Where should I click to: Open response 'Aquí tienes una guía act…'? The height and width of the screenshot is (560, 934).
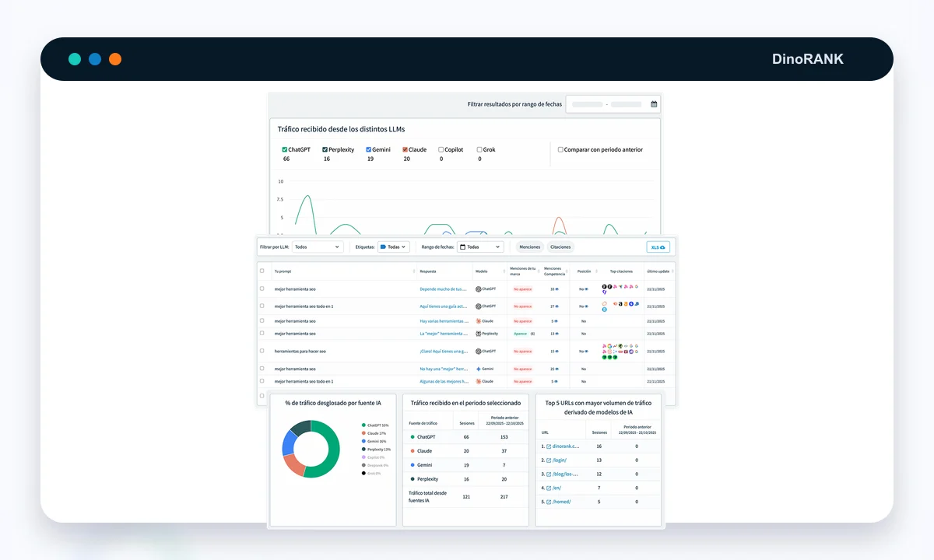[443, 306]
